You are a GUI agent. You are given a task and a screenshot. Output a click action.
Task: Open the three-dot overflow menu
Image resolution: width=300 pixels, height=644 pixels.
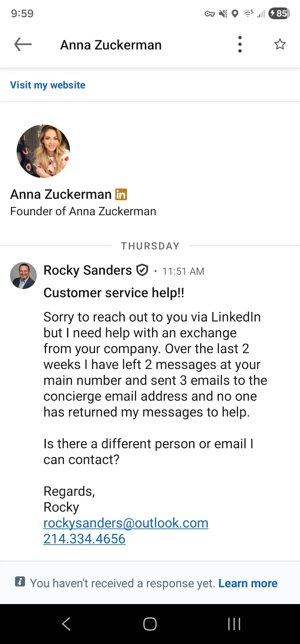(x=240, y=45)
